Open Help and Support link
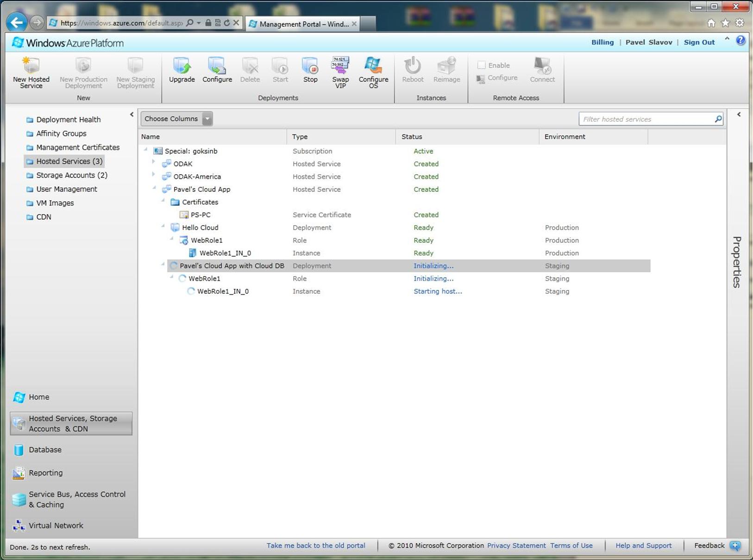Screen dimensions: 753x560 pyautogui.click(x=644, y=546)
